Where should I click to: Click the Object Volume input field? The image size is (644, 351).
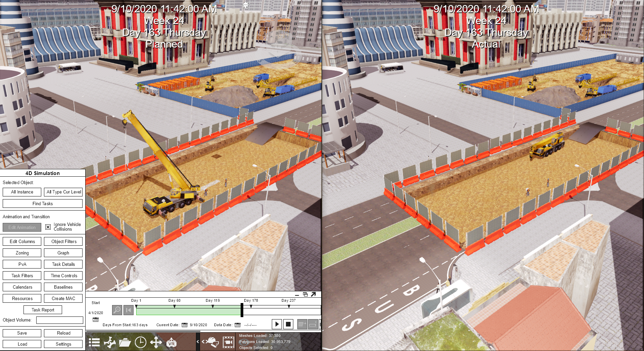point(60,320)
